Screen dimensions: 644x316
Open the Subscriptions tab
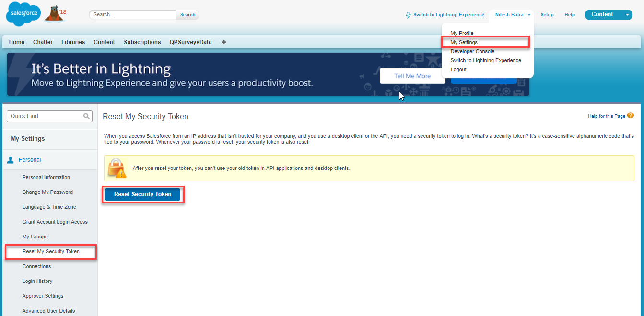tap(142, 42)
